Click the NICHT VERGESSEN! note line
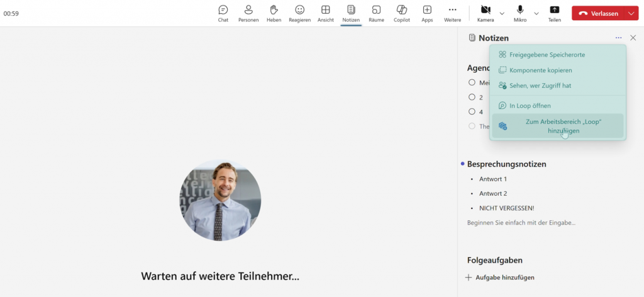The width and height of the screenshot is (644, 297). (x=507, y=208)
